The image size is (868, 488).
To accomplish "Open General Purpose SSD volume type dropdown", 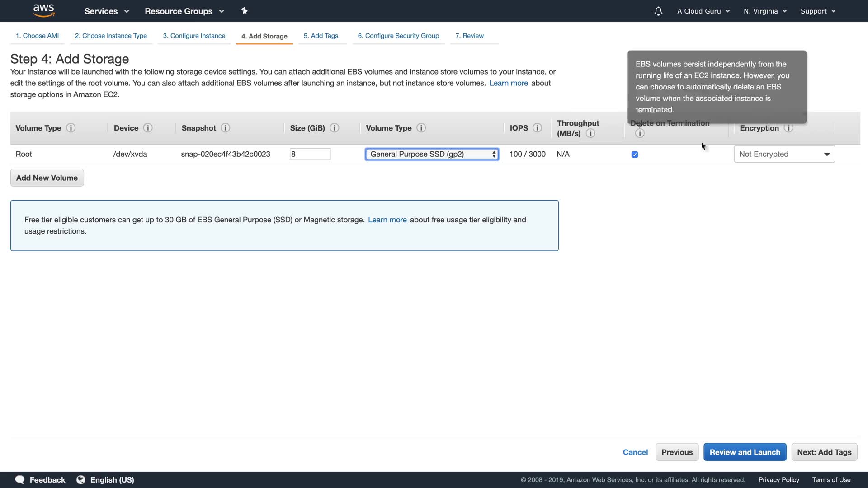I will point(432,154).
